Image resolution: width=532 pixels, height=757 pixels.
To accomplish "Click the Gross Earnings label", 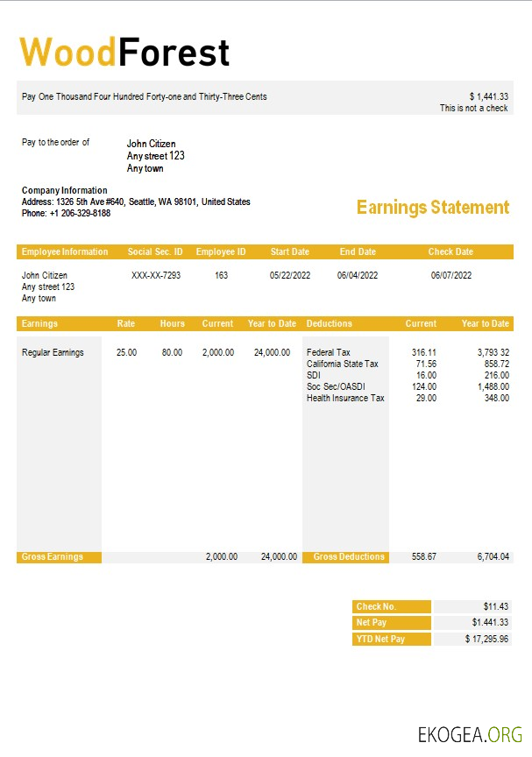I will tap(53, 557).
